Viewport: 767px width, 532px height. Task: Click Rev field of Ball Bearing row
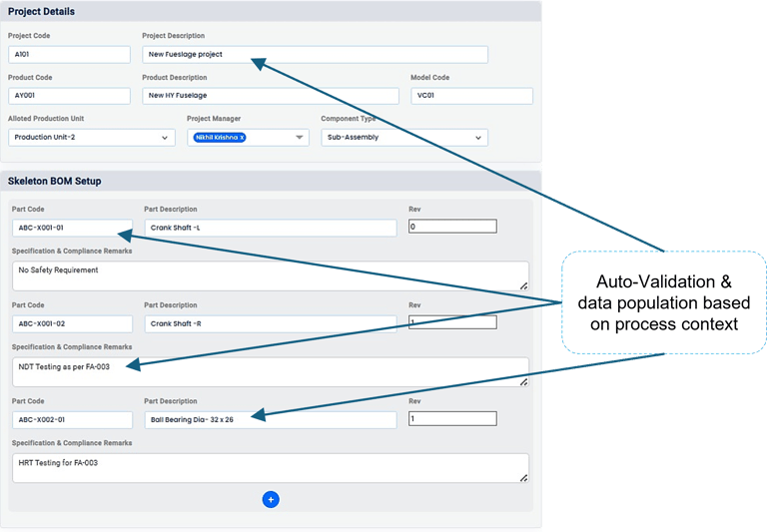(452, 418)
